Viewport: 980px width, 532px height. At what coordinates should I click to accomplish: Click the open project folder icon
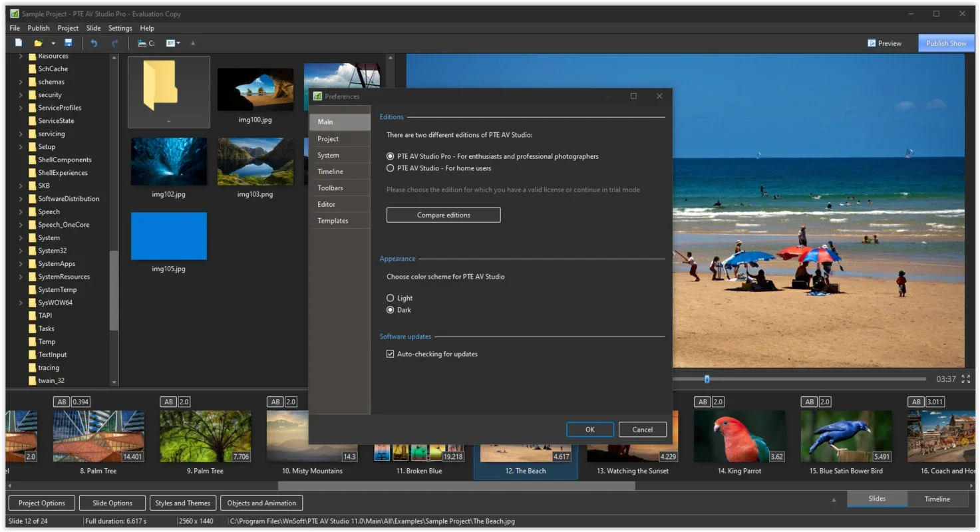pyautogui.click(x=39, y=43)
